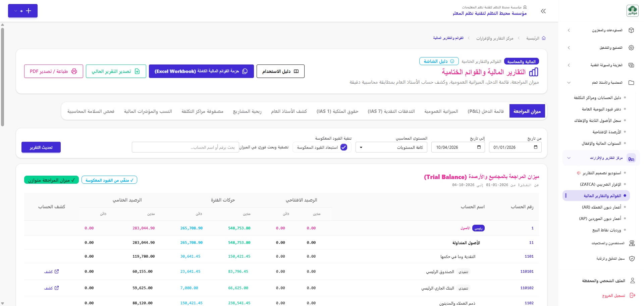644x306 pixels.
Task: Click the personal profile user icon
Action: click(x=633, y=280)
